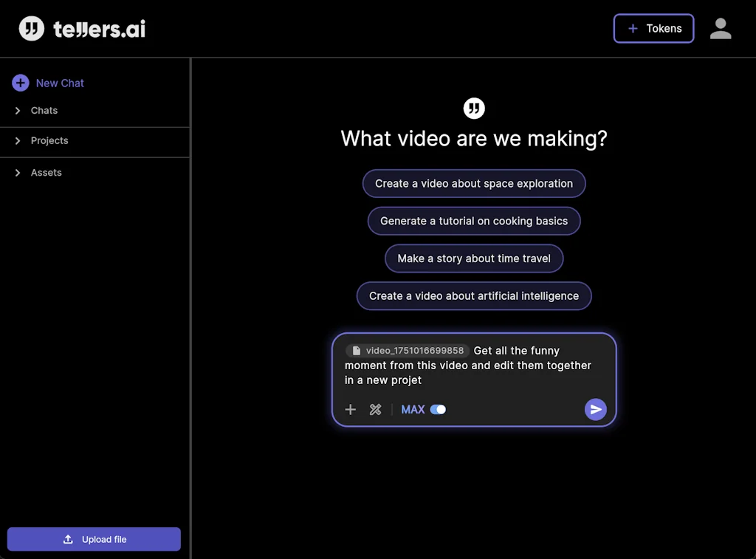The image size is (756, 559).
Task: Open the tools icon beside the plus in chat input
Action: coord(375,409)
